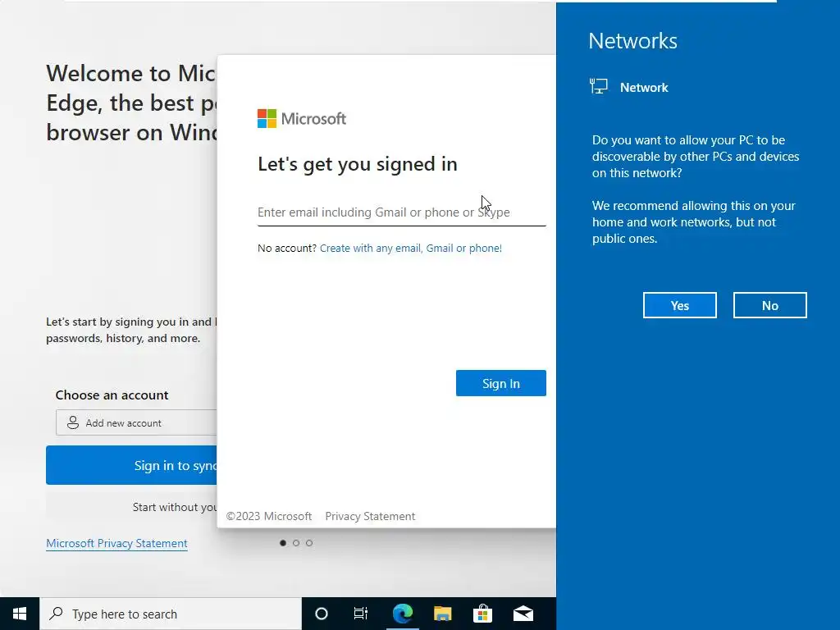This screenshot has width=840, height=630.
Task: Click the person icon beside Add new account
Action: click(73, 422)
